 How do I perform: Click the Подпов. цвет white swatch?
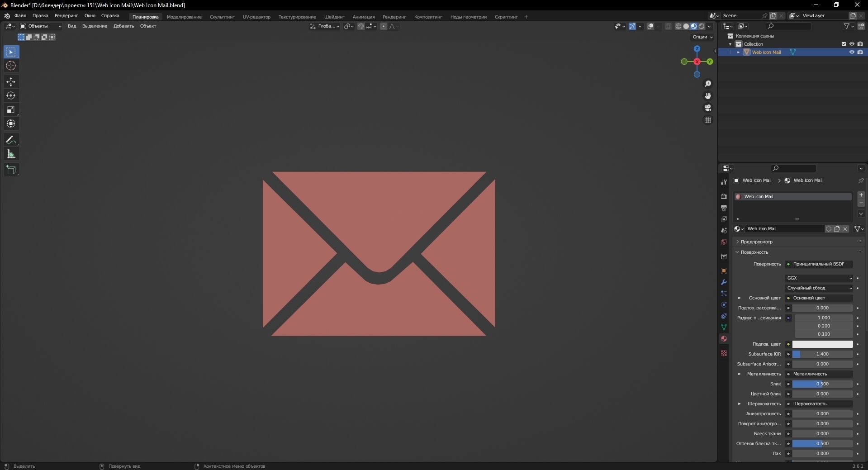coord(822,344)
